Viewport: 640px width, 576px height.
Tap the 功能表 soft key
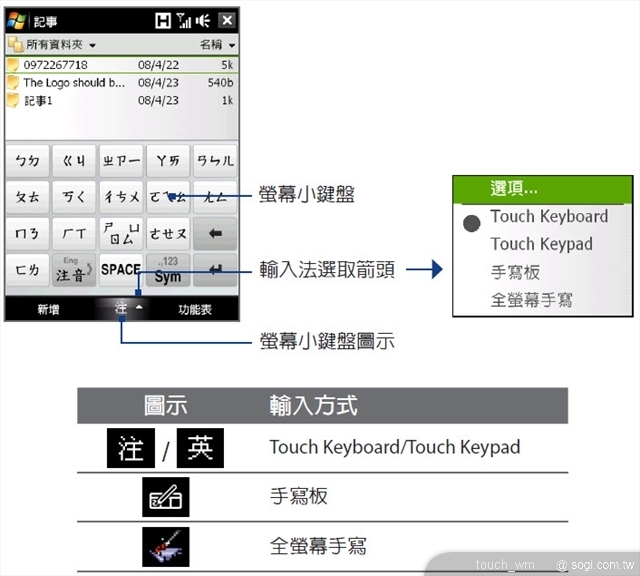[194, 310]
